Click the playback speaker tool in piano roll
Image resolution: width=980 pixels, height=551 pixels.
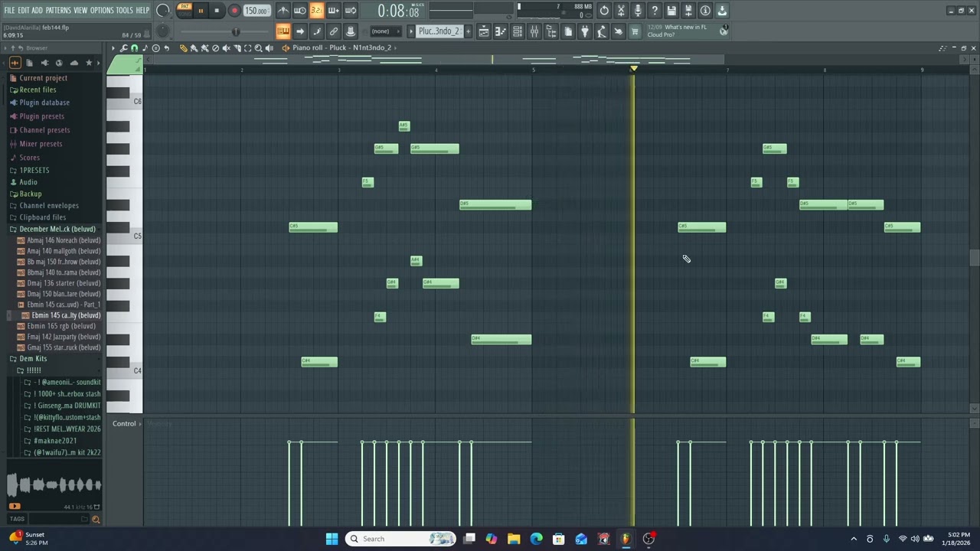click(x=269, y=47)
